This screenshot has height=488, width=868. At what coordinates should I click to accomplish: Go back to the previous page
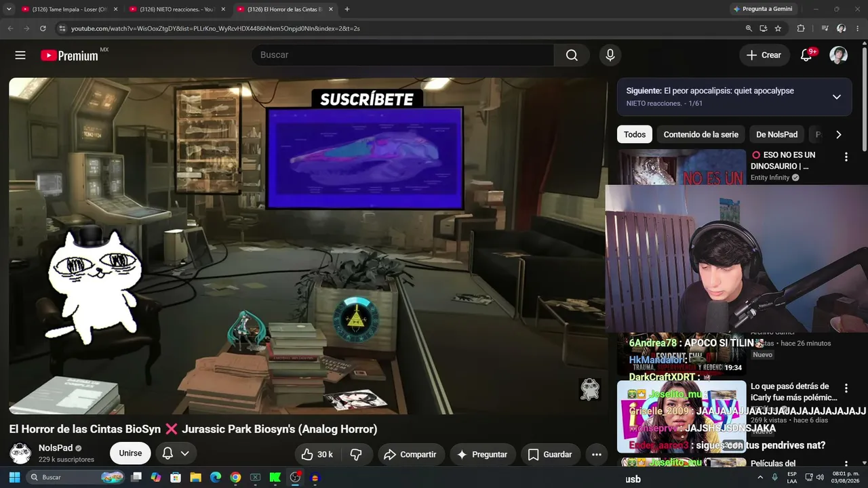tap(10, 28)
